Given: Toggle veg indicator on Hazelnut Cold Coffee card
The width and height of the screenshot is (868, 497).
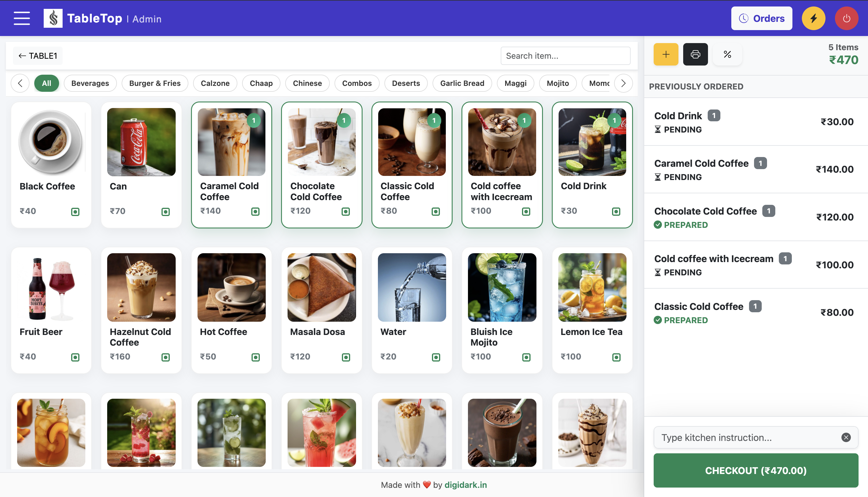Looking at the screenshot, I should click(x=165, y=357).
